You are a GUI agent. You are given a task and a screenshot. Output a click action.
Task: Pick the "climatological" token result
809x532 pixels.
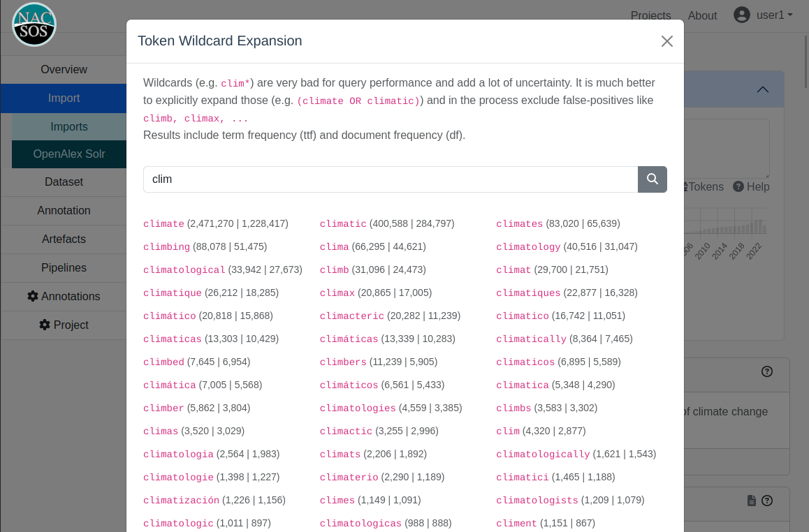coord(184,270)
